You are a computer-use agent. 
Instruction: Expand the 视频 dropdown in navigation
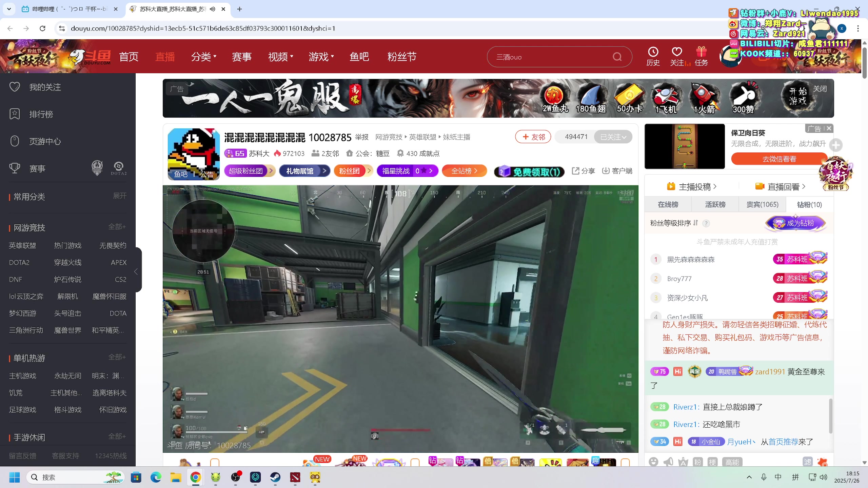click(x=280, y=57)
